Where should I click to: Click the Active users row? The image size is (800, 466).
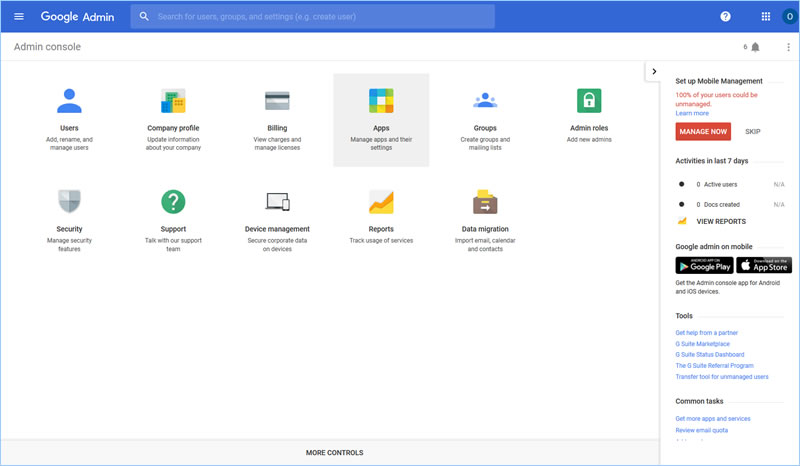pos(730,184)
